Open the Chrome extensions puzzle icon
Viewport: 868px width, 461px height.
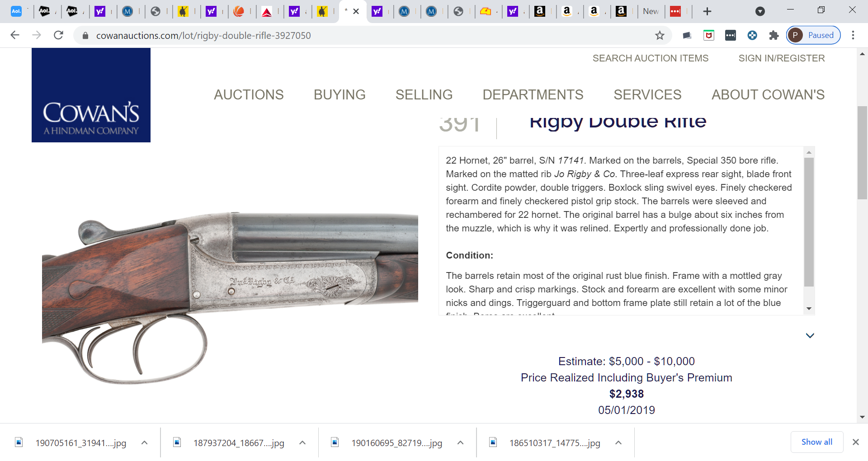tap(774, 35)
